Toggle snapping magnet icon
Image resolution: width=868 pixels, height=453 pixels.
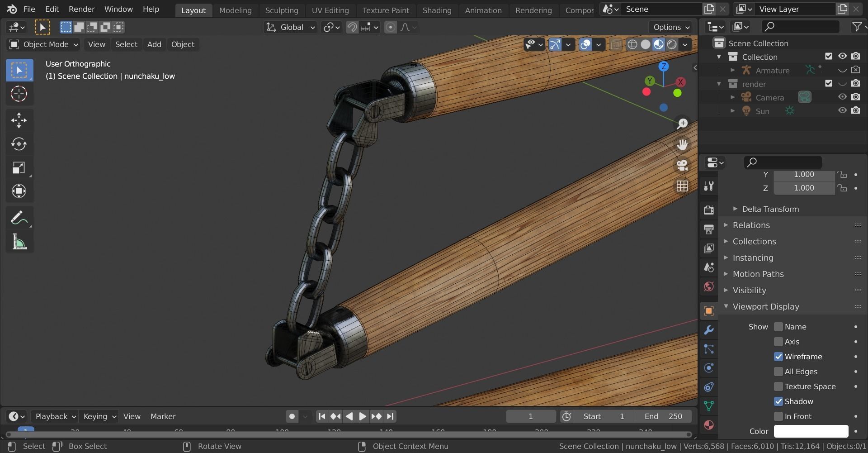click(x=352, y=27)
